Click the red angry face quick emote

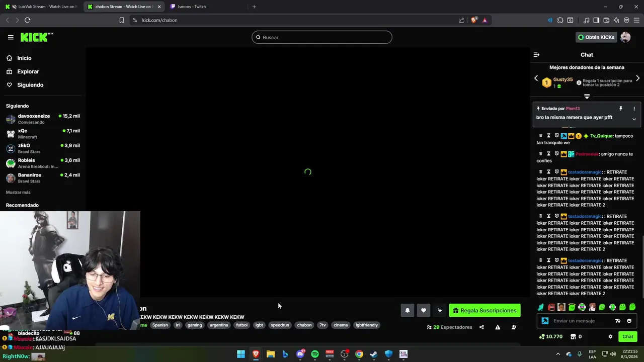[551, 307]
